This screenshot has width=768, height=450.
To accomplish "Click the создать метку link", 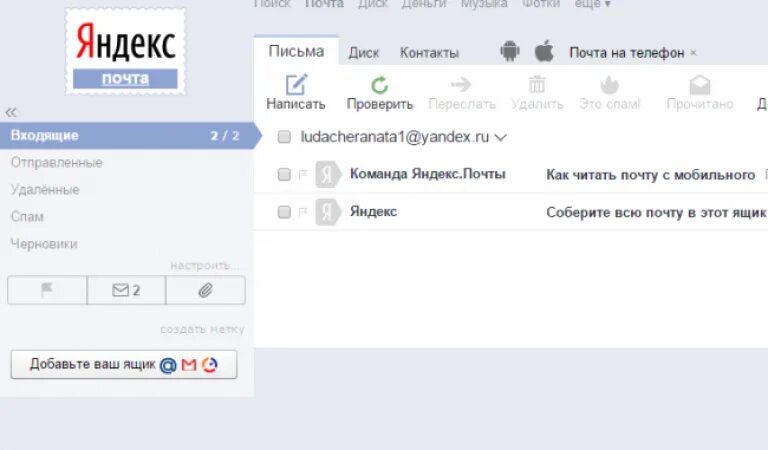I will 202,329.
